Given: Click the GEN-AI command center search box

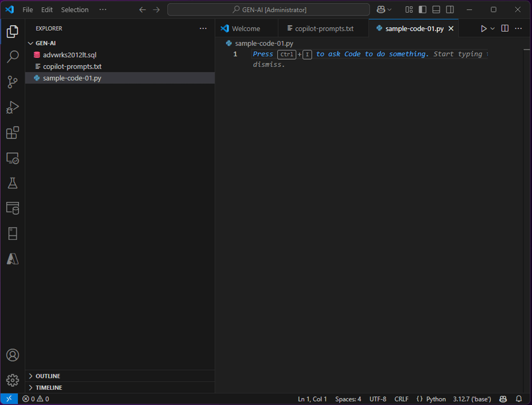Looking at the screenshot, I should click(268, 10).
